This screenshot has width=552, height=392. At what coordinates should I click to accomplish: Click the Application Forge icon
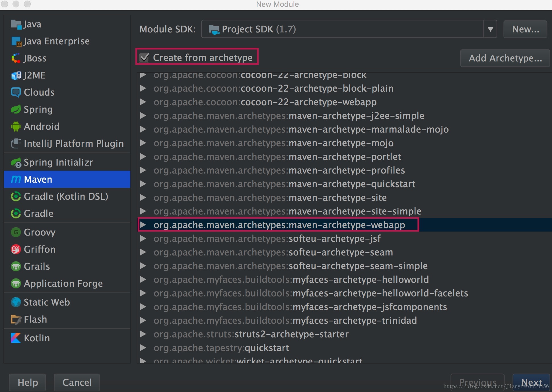click(x=16, y=284)
